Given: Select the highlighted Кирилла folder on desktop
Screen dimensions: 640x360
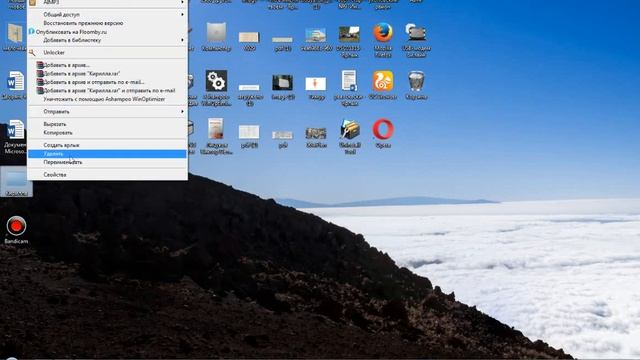Looking at the screenshot, I should pos(16,182).
